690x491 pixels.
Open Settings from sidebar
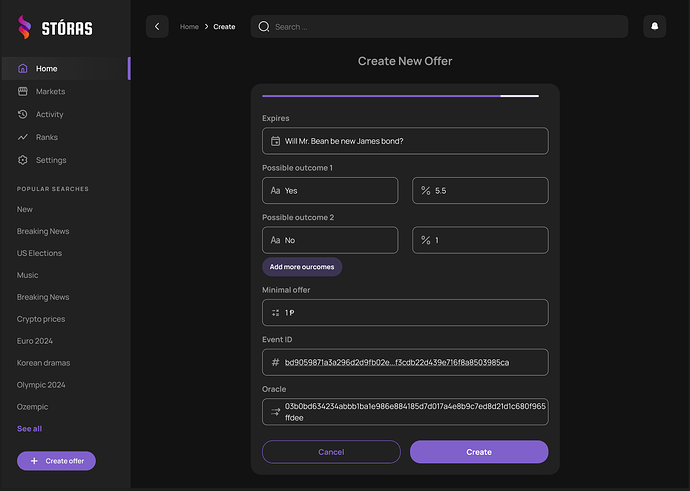click(x=50, y=160)
